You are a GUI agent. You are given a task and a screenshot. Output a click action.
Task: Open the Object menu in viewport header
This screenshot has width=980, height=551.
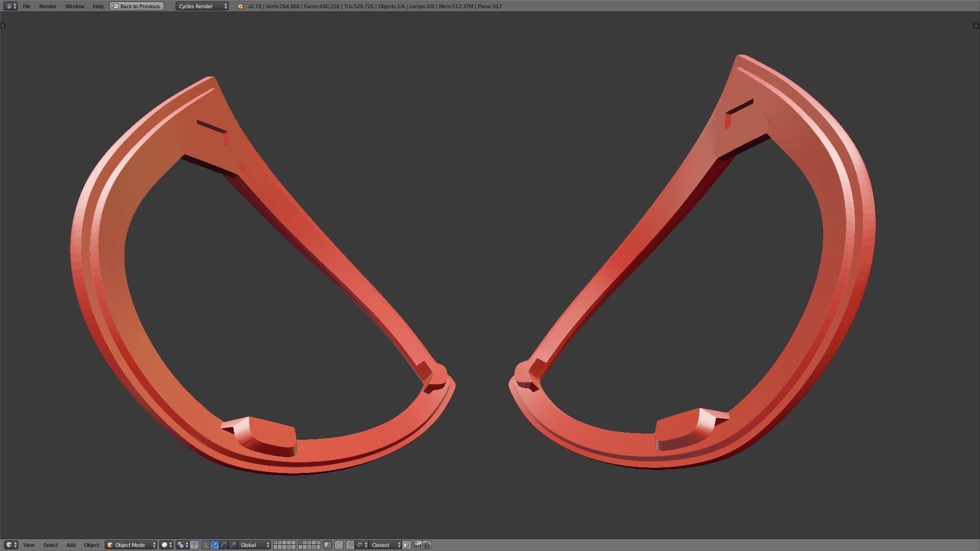[x=91, y=545]
